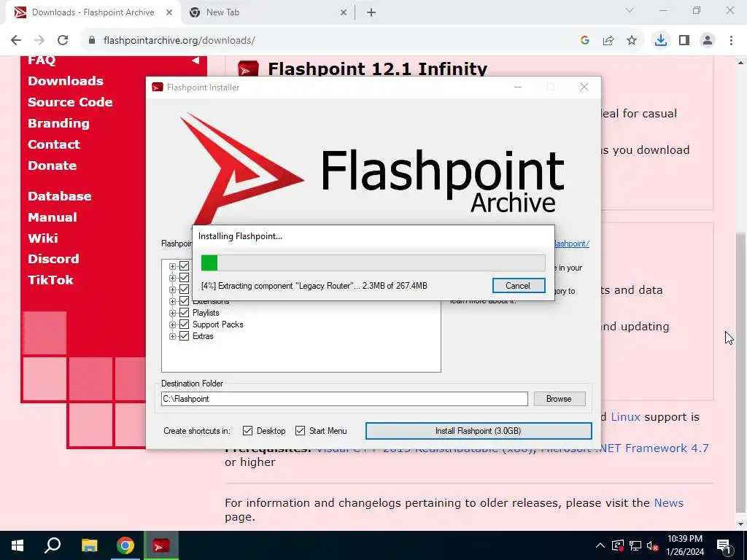Viewport: 747px width, 560px height.
Task: Expand the second component tree node
Action: click(172, 278)
